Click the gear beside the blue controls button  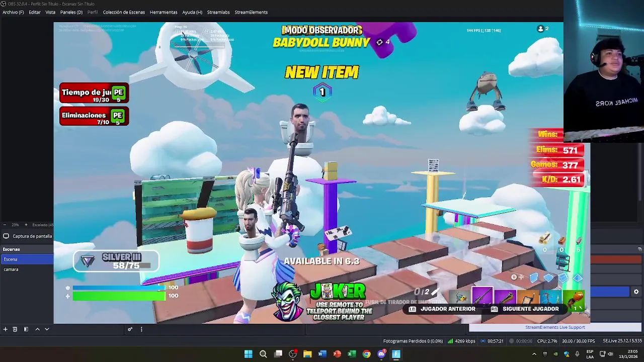click(636, 292)
